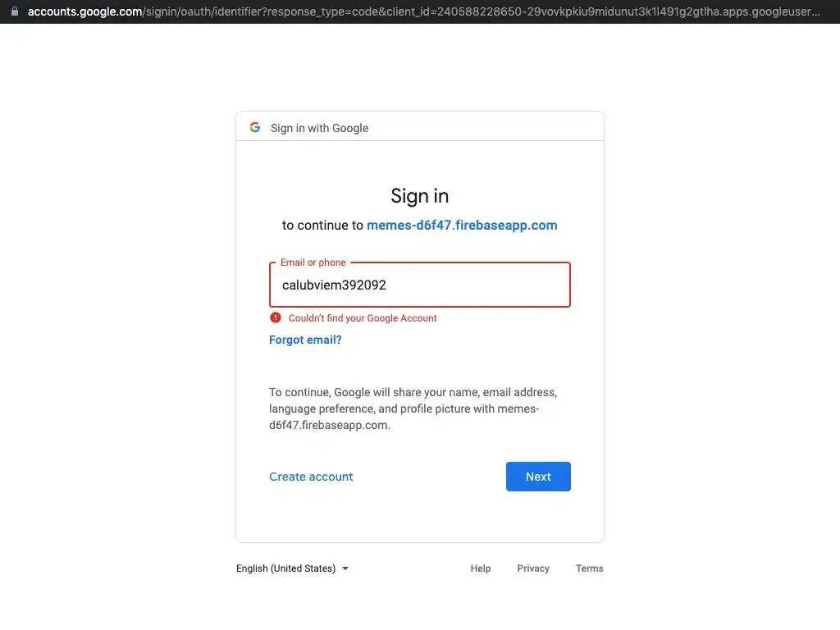
Task: Click the data sharing disclosure paragraph
Action: [x=413, y=409]
